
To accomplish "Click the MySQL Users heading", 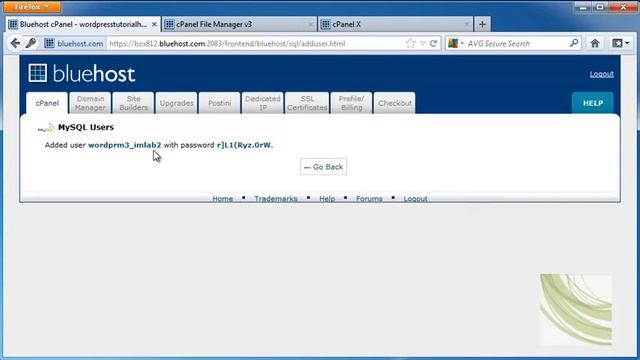I will [86, 127].
